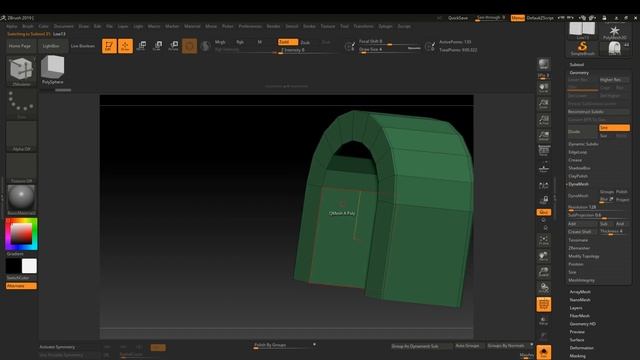Expand the EdgeLoop section
The width and height of the screenshot is (640, 360).
(x=577, y=152)
